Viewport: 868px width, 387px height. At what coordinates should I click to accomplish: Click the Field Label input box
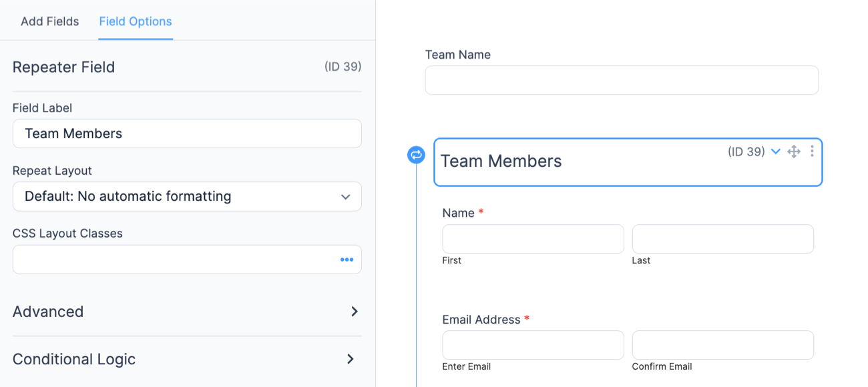click(187, 133)
